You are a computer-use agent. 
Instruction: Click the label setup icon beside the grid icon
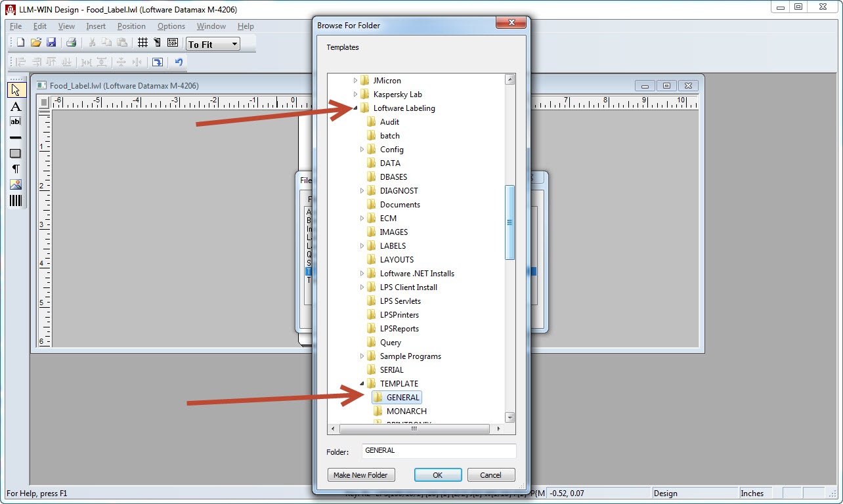click(158, 43)
